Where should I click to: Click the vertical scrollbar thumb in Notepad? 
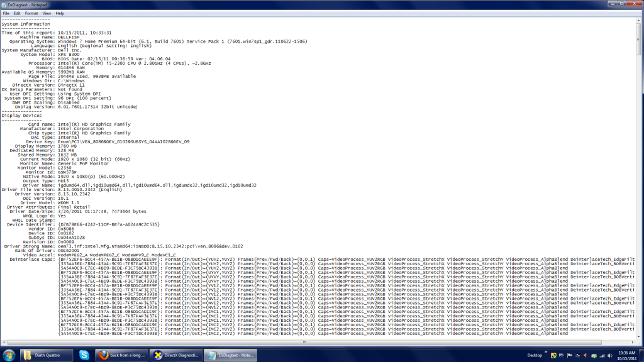[x=638, y=39]
